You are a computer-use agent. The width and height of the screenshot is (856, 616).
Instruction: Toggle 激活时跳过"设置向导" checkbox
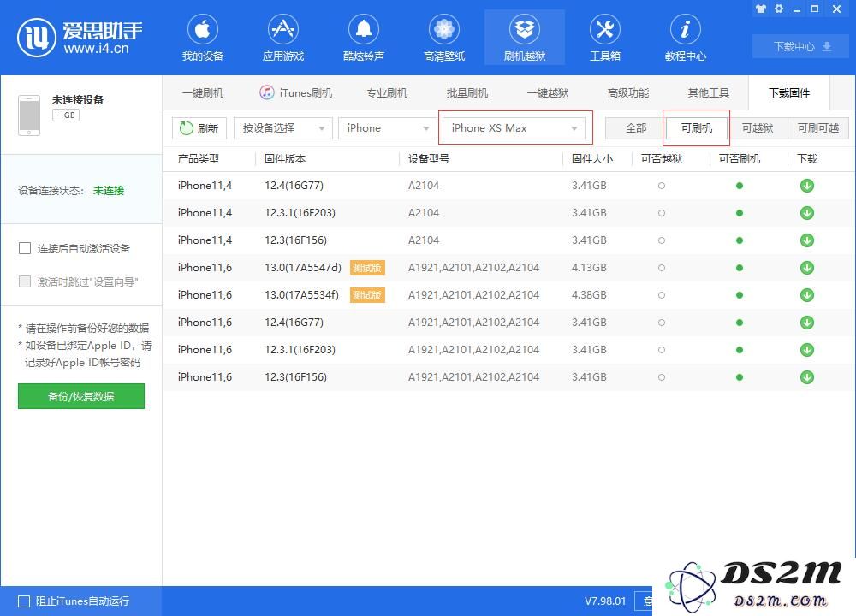[x=25, y=281]
